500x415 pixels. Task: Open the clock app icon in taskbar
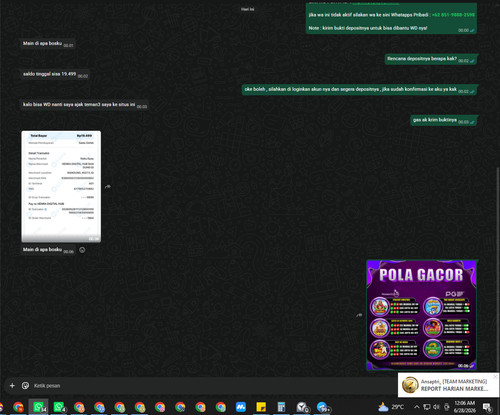(x=302, y=407)
